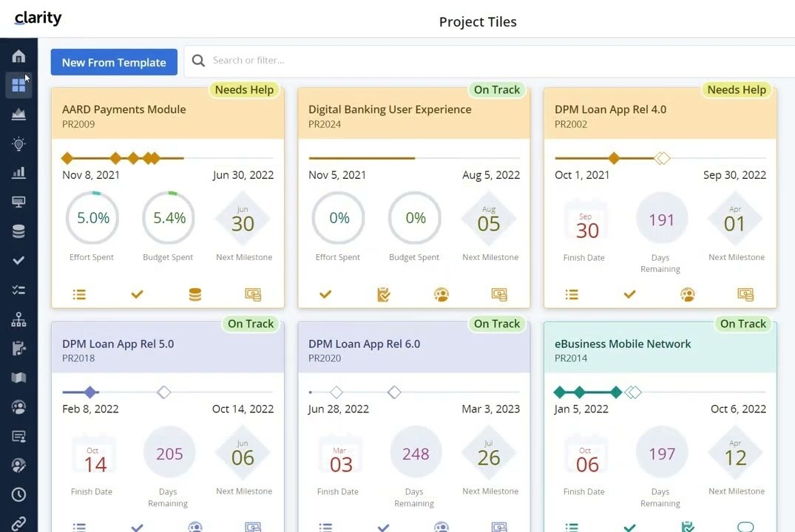Open the hierarchy tree icon in sidebar
Screen dimensions: 795x532
[x=18, y=319]
